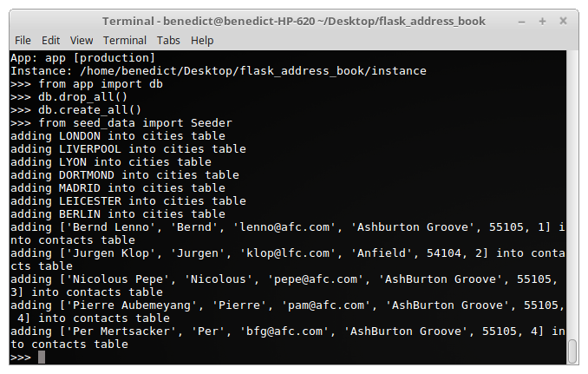
Task: Close the terminal window
Action: [563, 21]
